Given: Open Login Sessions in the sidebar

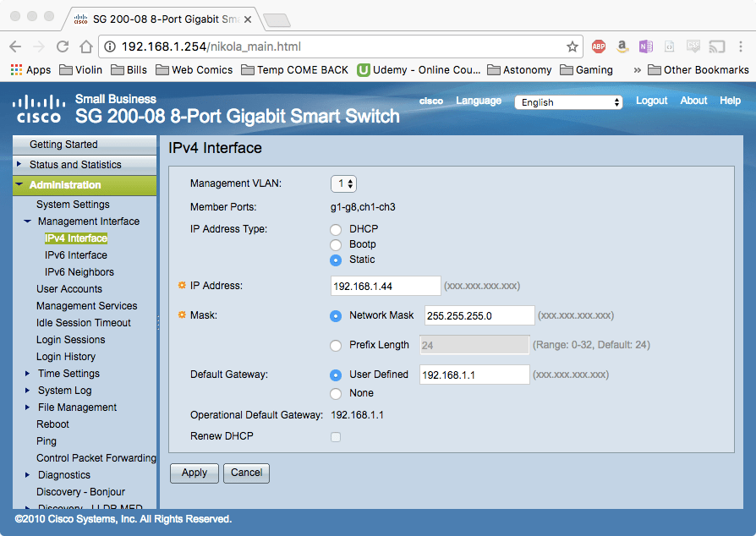Looking at the screenshot, I should [x=70, y=339].
